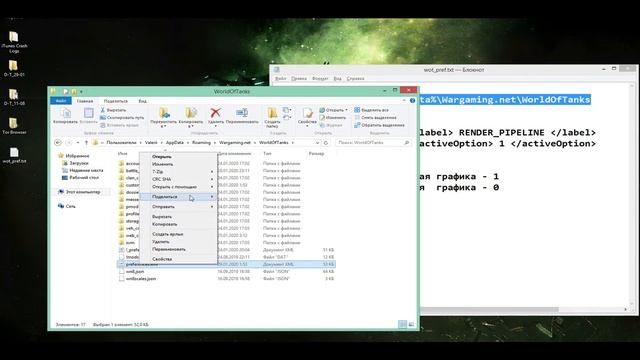Image resolution: width=640 pixels, height=360 pixels.
Task: Open Notepad's Файл menu
Action: 280,78
